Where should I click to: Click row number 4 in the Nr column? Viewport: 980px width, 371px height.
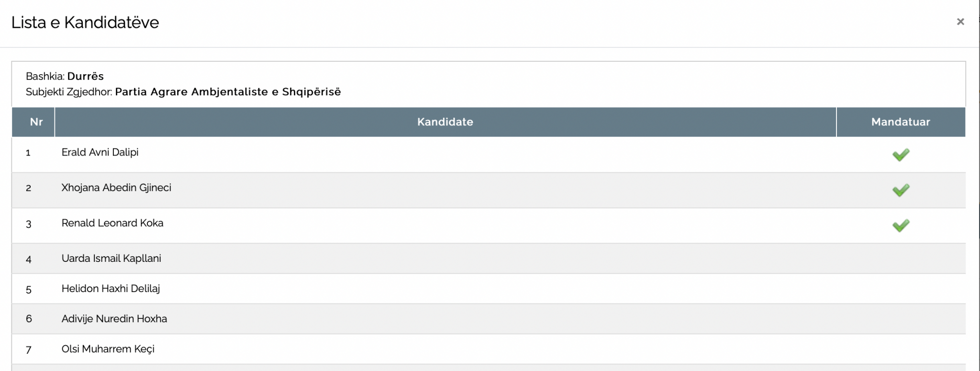pyautogui.click(x=29, y=259)
